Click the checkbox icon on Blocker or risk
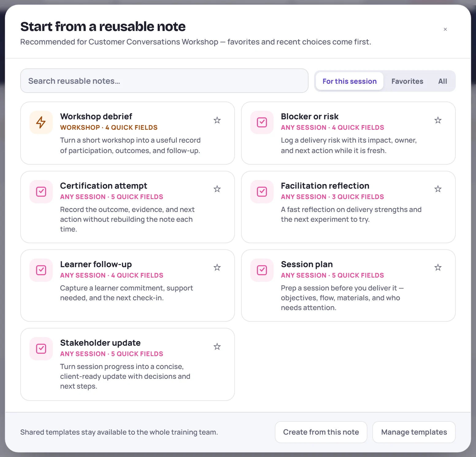This screenshot has width=476, height=457. coord(262,122)
